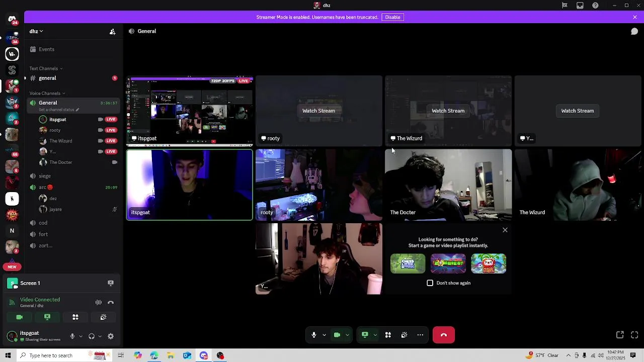Image resolution: width=644 pixels, height=362 pixels.
Task: Open Direct Messages home icon
Action: point(12,19)
